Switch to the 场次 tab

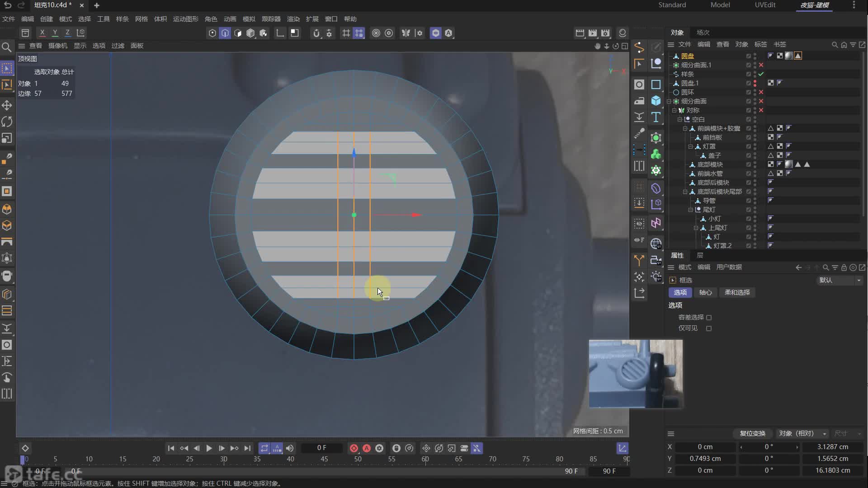coord(703,33)
